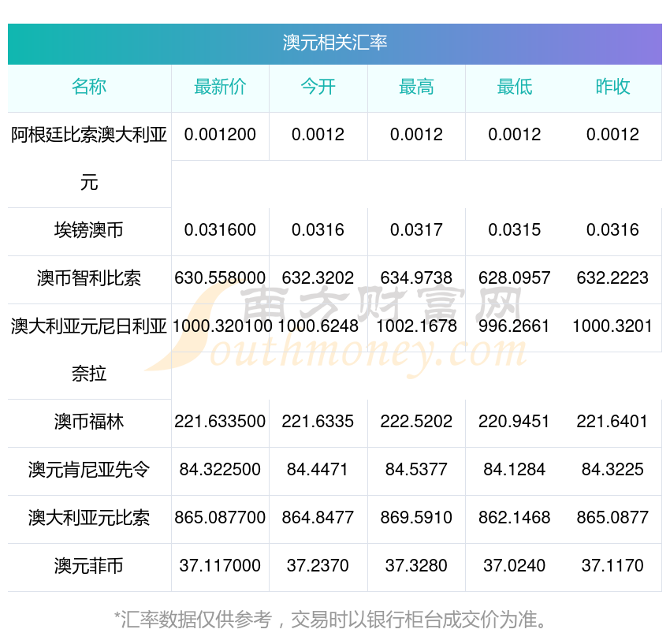Select the 最新价 column header
This screenshot has height=644, width=670.
tap(220, 87)
